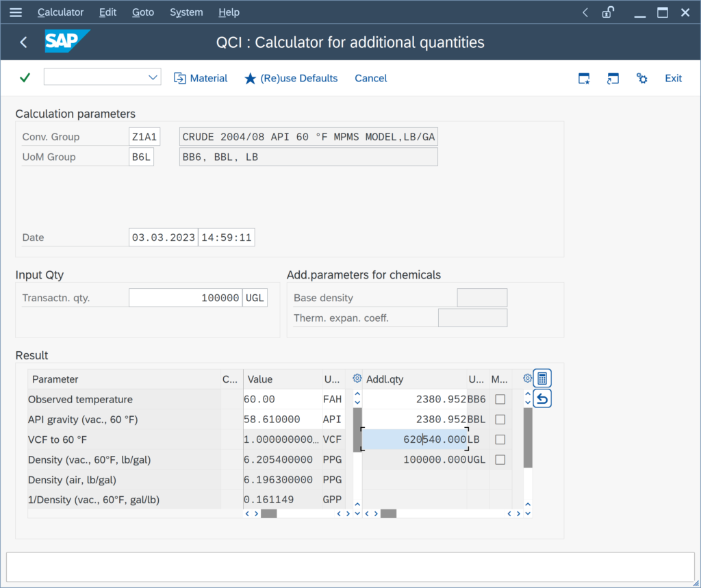Click the Parameter column header
The width and height of the screenshot is (701, 588).
click(125, 379)
